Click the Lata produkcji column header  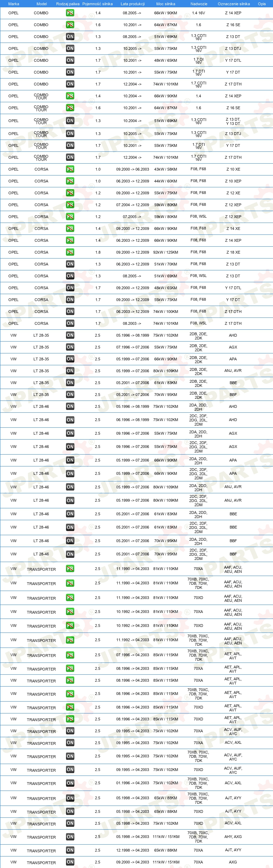(133, 4)
